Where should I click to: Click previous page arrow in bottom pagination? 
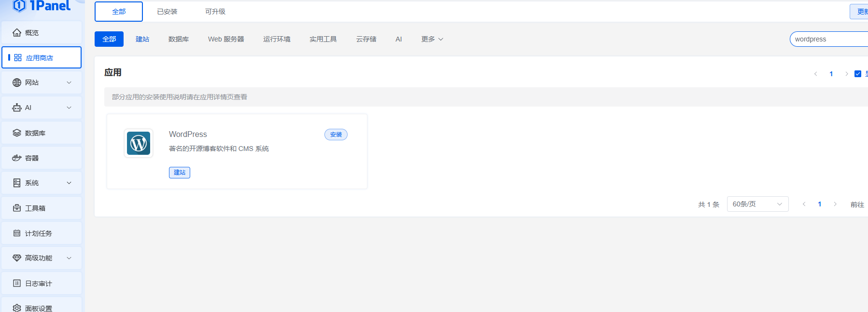pos(804,204)
